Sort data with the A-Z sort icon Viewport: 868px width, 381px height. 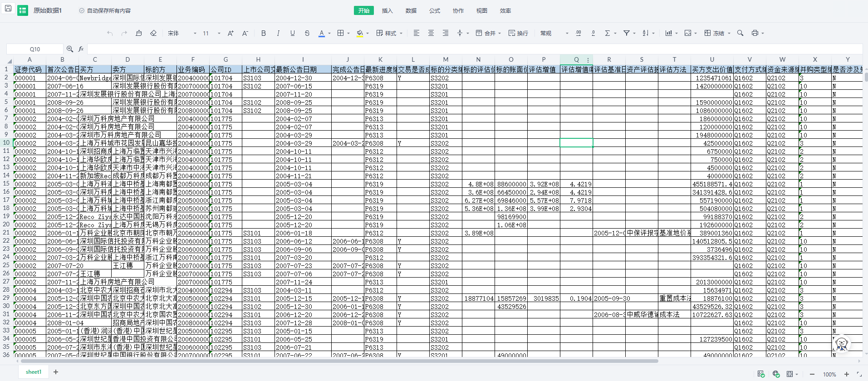(x=645, y=33)
